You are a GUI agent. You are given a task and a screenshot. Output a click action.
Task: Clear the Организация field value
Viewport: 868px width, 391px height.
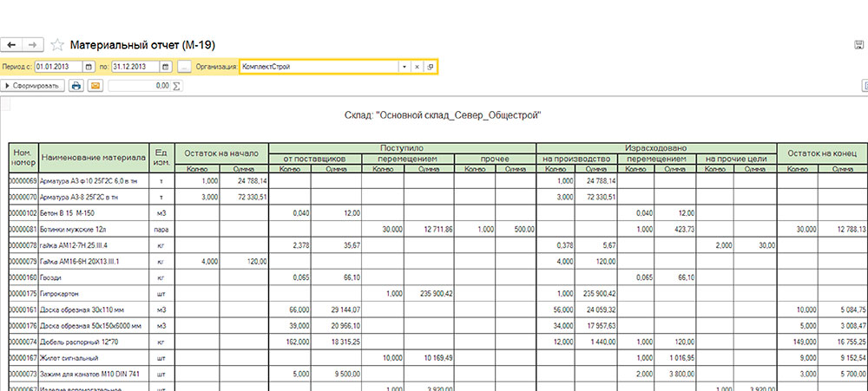417,67
